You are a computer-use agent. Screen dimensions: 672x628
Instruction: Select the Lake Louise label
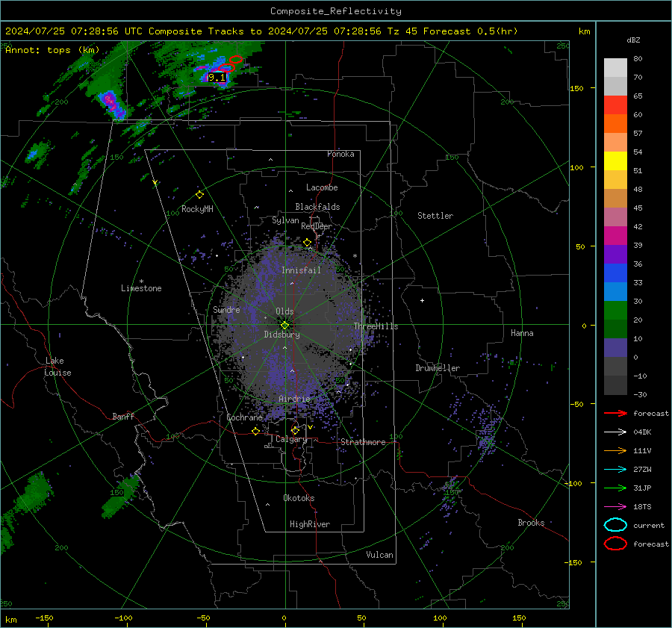coord(57,367)
